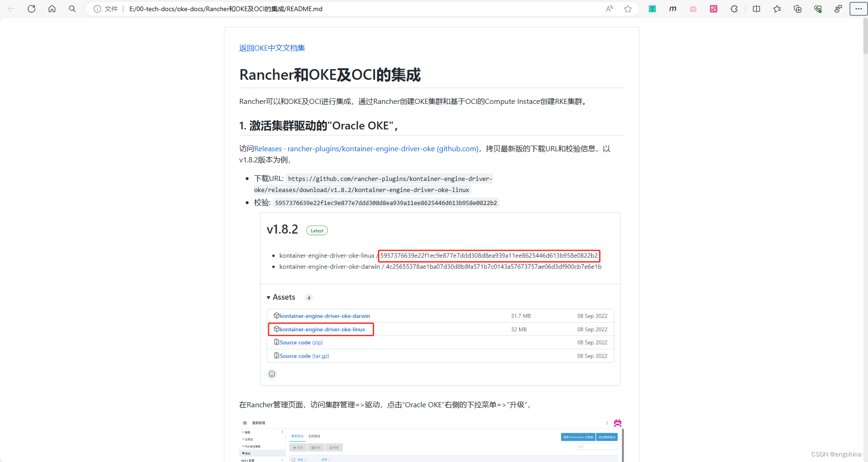Download Source code (zip)

tap(301, 342)
